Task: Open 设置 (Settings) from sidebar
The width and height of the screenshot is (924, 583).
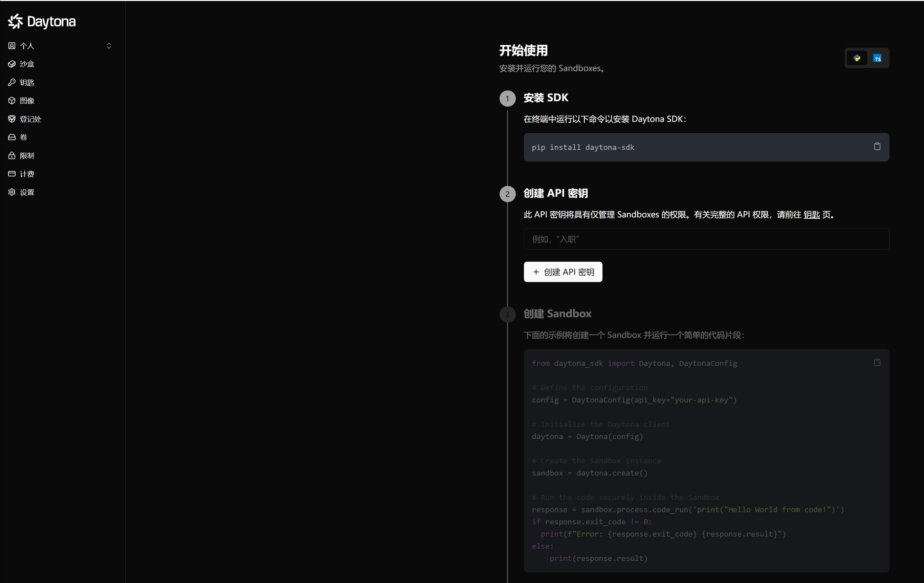Action: click(27, 192)
